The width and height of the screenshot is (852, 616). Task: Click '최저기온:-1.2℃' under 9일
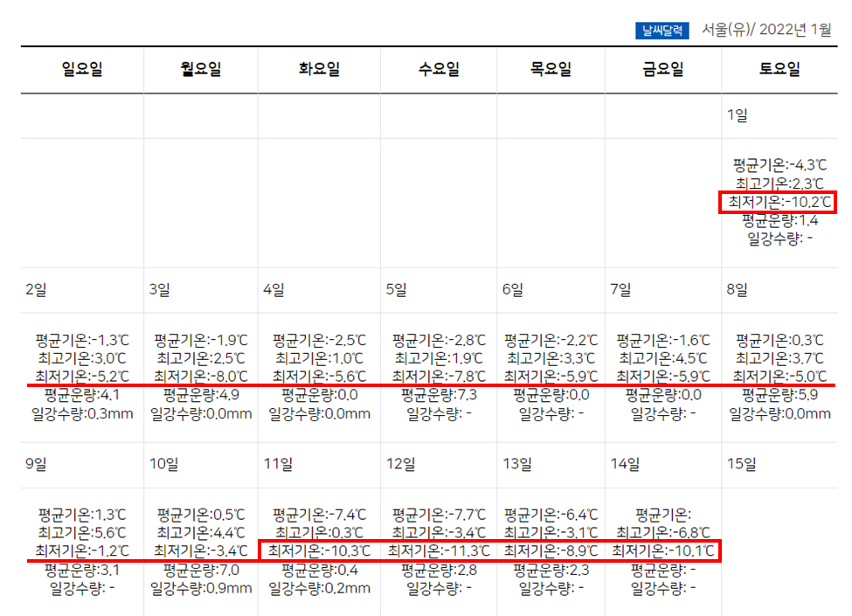(x=82, y=550)
